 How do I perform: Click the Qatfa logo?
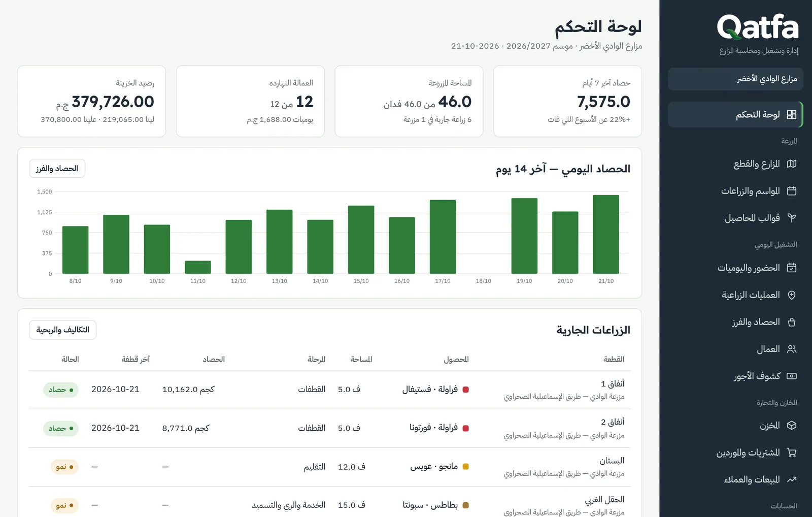tap(758, 27)
